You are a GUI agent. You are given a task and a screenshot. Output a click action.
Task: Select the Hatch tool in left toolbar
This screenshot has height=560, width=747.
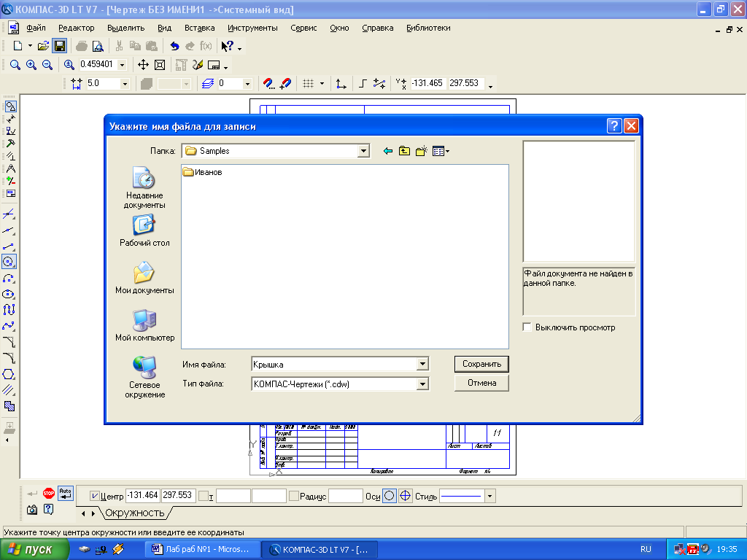pos(9,406)
